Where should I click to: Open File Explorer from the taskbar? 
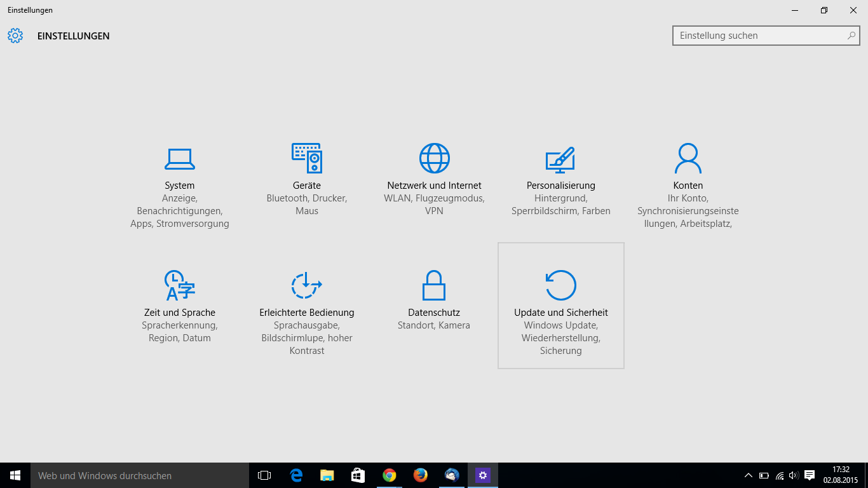327,475
